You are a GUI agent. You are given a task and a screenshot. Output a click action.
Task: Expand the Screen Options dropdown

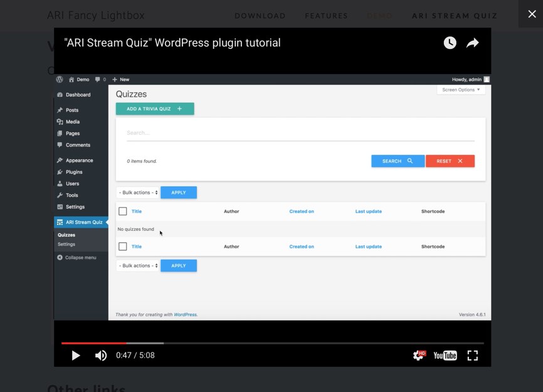tap(461, 90)
